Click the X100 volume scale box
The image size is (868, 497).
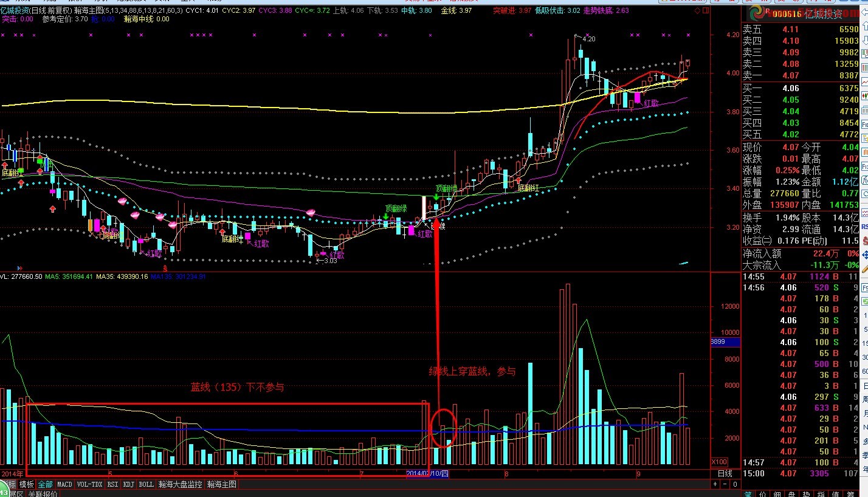click(x=720, y=462)
